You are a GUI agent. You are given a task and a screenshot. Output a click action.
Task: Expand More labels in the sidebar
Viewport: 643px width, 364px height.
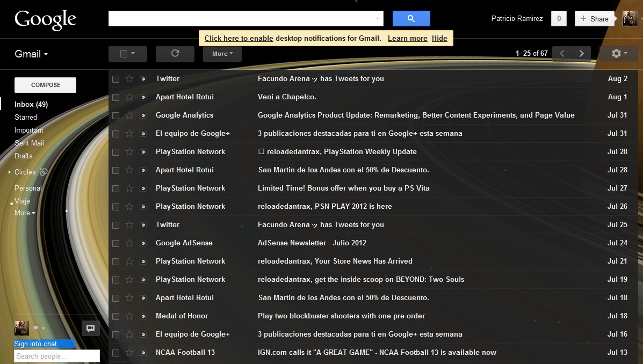point(25,213)
